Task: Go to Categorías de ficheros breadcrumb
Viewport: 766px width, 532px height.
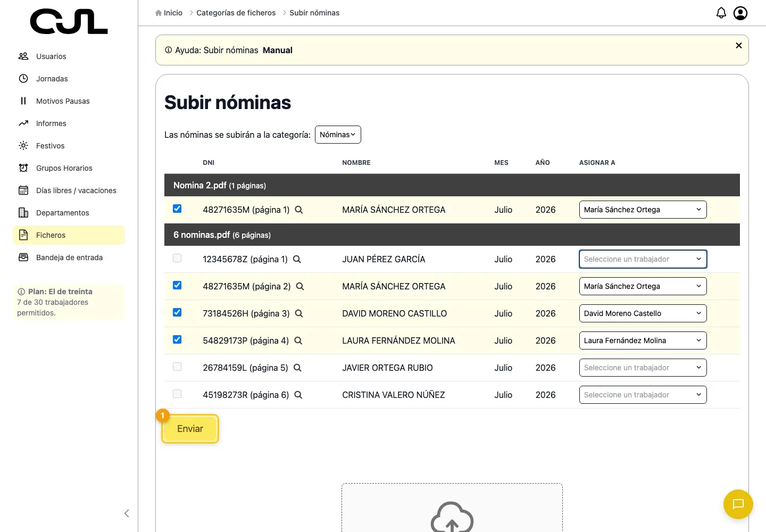Action: (236, 13)
